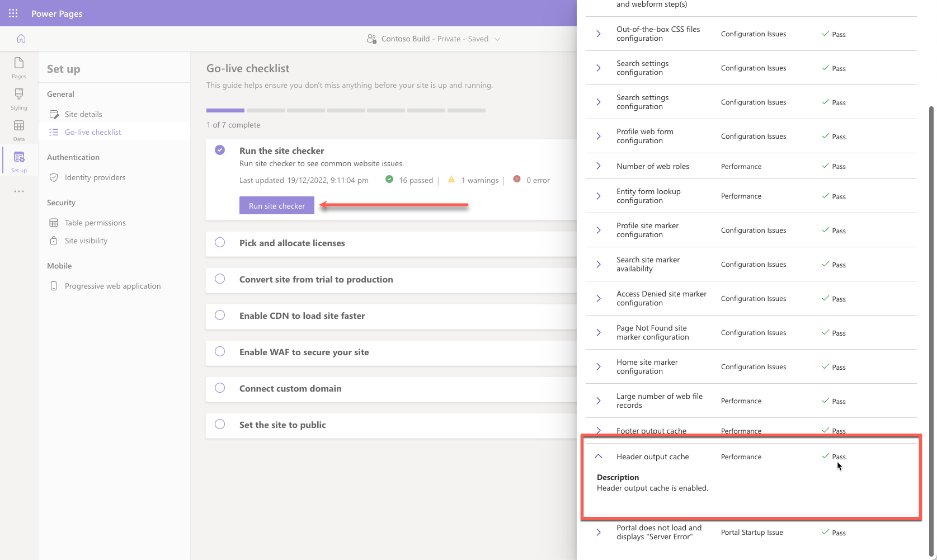This screenshot has height=560, width=937.
Task: Click the Home icon in sidebar
Action: pyautogui.click(x=21, y=39)
